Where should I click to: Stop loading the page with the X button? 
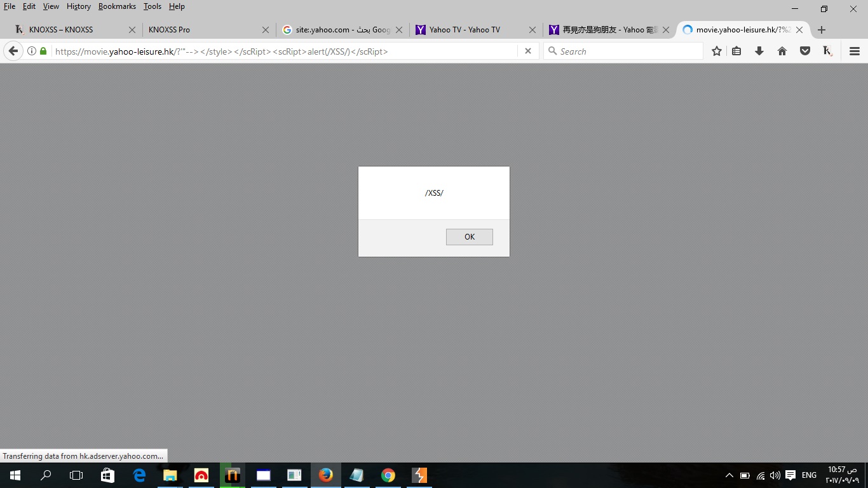click(x=528, y=51)
